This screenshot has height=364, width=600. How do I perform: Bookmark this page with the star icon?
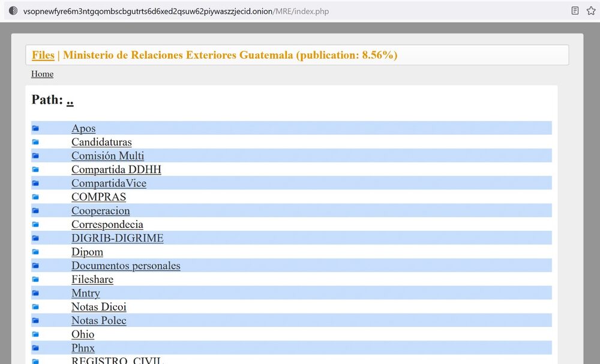(591, 11)
